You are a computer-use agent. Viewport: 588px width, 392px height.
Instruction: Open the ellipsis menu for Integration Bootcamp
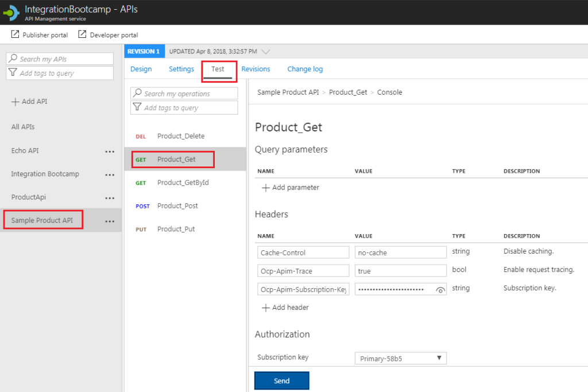tap(110, 174)
